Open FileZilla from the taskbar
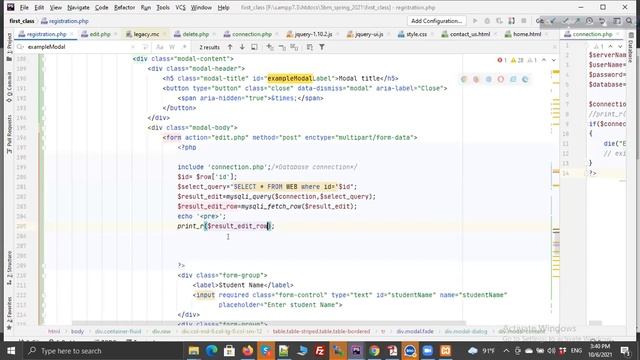 click(320, 351)
